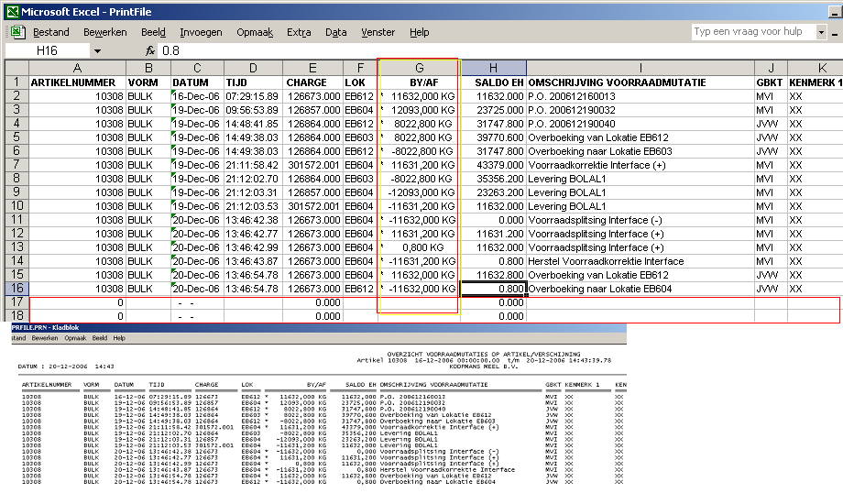Open the Opmaak menu in Excel
Screen dimensions: 843x504
pyautogui.click(x=255, y=32)
